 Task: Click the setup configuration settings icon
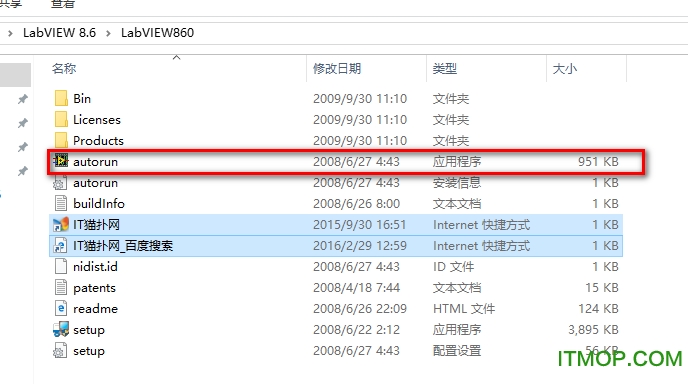[61, 351]
